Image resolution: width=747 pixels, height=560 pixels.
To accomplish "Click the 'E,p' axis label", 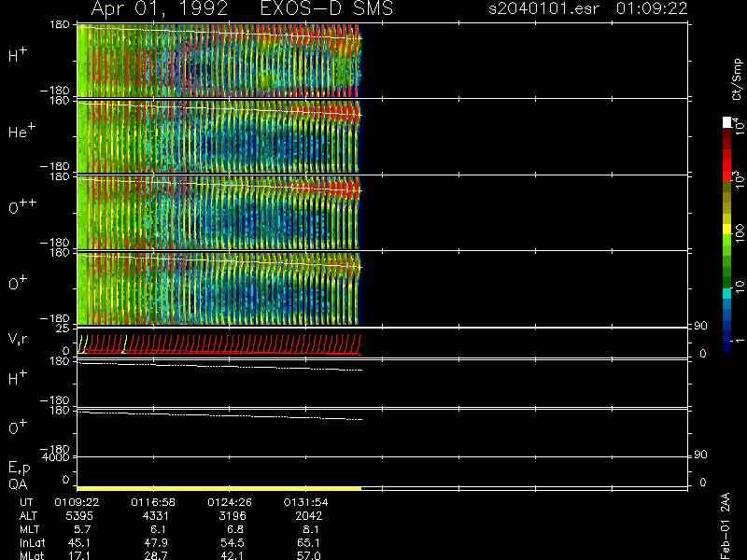I will coord(19,469).
